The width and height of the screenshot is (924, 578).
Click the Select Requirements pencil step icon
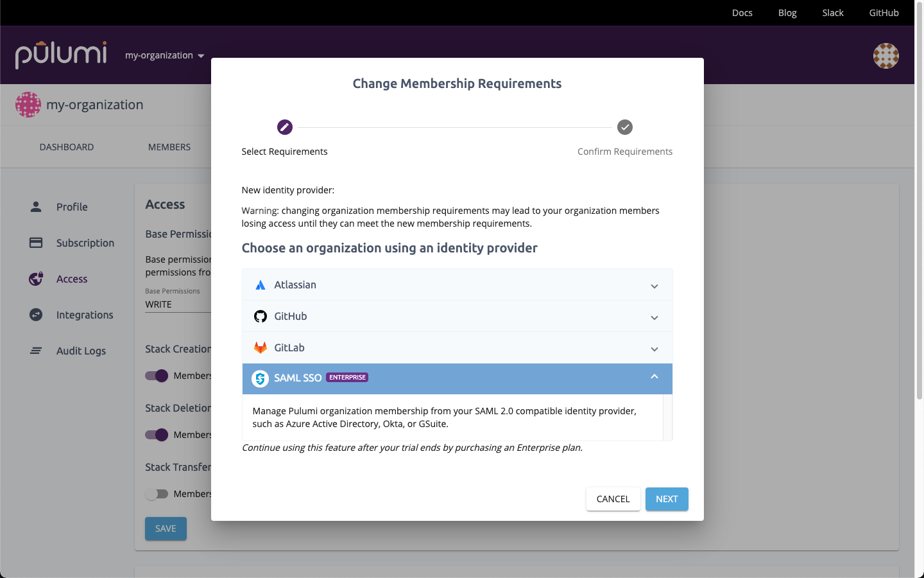tap(285, 127)
